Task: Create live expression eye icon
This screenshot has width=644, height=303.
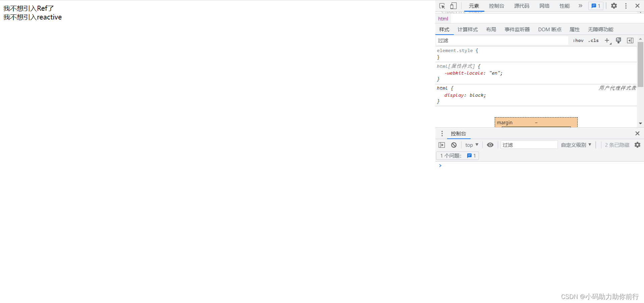Action: pyautogui.click(x=490, y=145)
